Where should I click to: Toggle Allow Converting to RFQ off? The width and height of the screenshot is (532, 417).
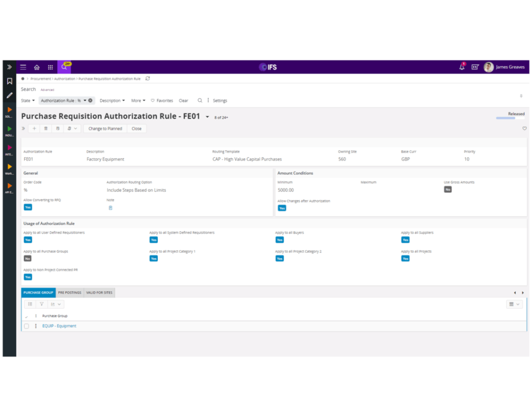tap(27, 207)
